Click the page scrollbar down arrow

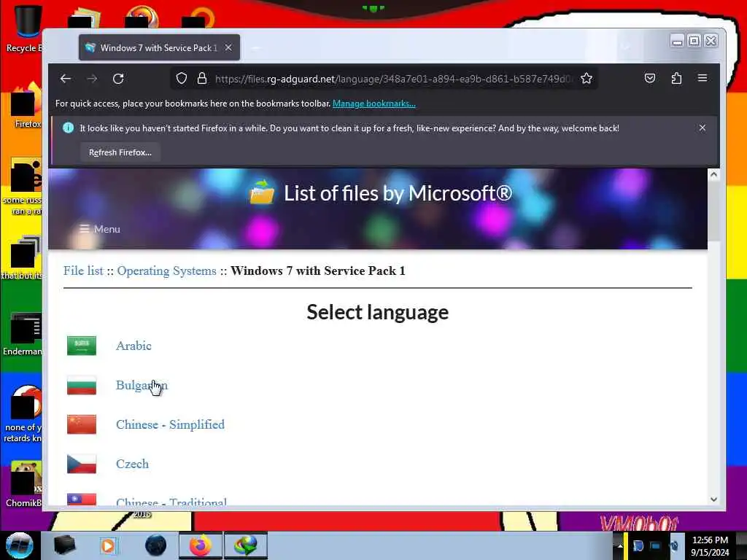tap(713, 499)
